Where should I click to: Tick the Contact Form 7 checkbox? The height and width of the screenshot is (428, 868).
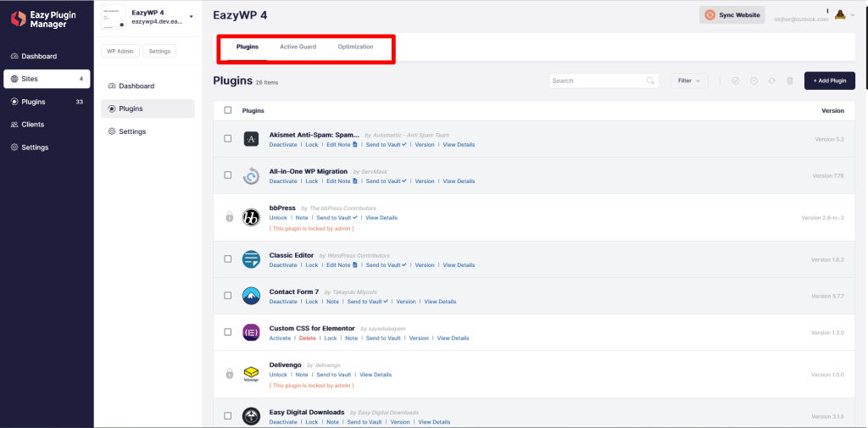pos(227,295)
